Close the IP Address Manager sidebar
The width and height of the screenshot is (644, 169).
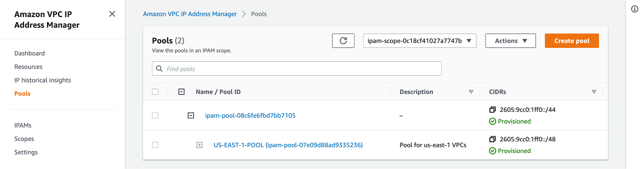(x=112, y=14)
